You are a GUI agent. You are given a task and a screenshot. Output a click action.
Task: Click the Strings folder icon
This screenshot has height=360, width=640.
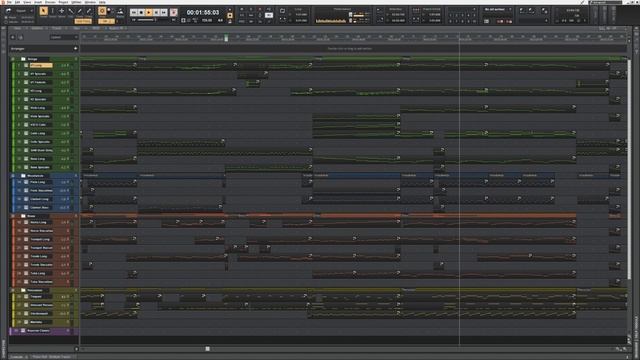[23, 59]
